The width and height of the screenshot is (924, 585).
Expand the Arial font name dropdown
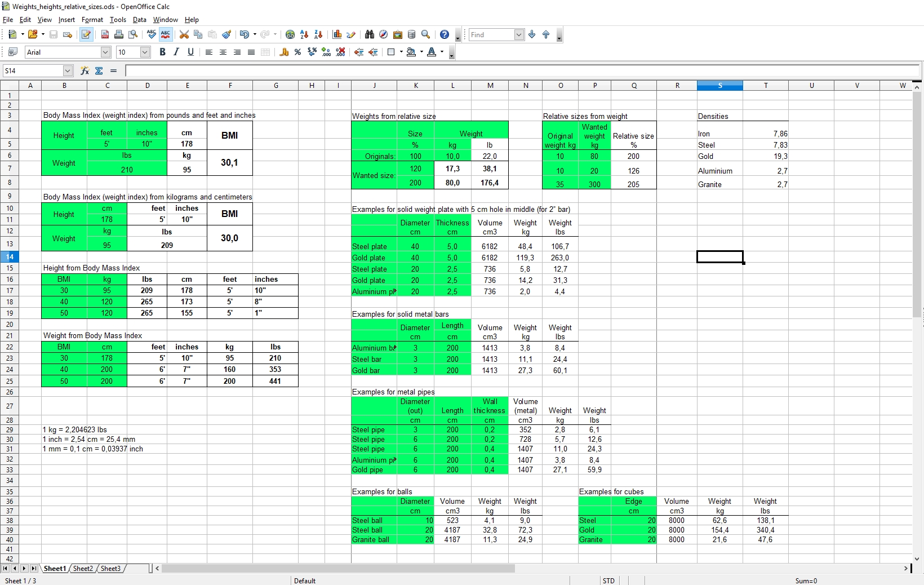105,52
